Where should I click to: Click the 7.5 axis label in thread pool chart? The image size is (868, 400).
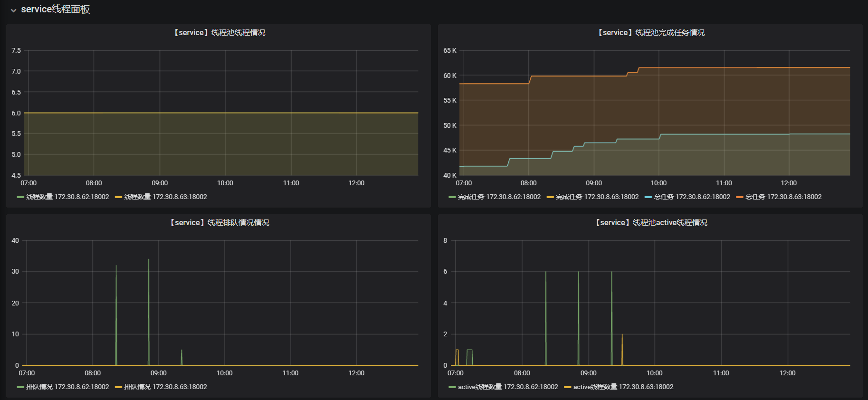click(16, 50)
